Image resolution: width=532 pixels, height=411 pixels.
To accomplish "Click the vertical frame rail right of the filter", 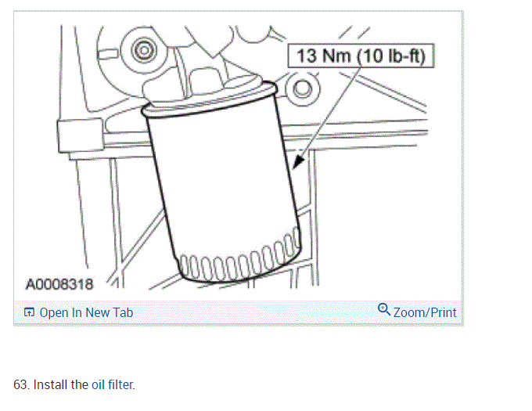I will tap(313, 217).
